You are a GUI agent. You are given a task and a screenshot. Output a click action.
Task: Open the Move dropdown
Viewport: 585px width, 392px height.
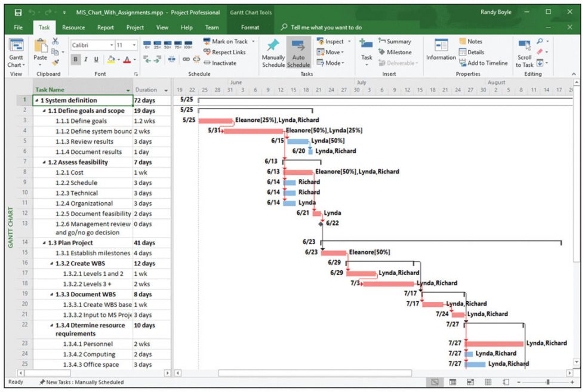point(330,53)
